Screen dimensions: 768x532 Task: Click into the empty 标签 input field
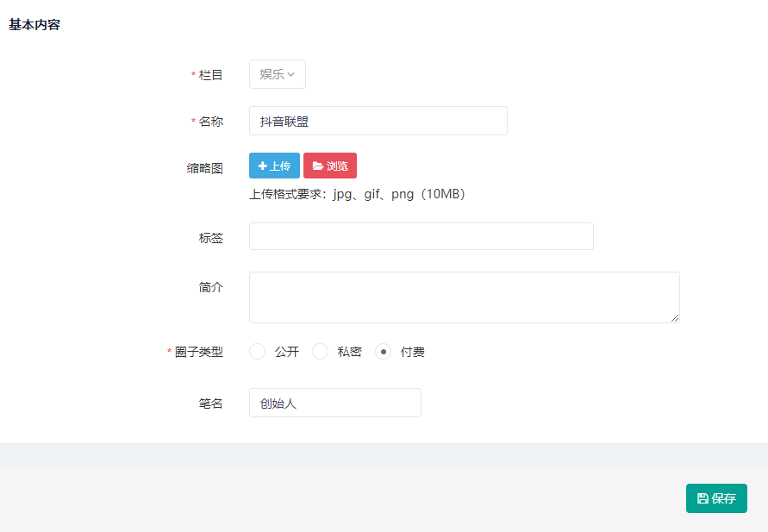421,236
